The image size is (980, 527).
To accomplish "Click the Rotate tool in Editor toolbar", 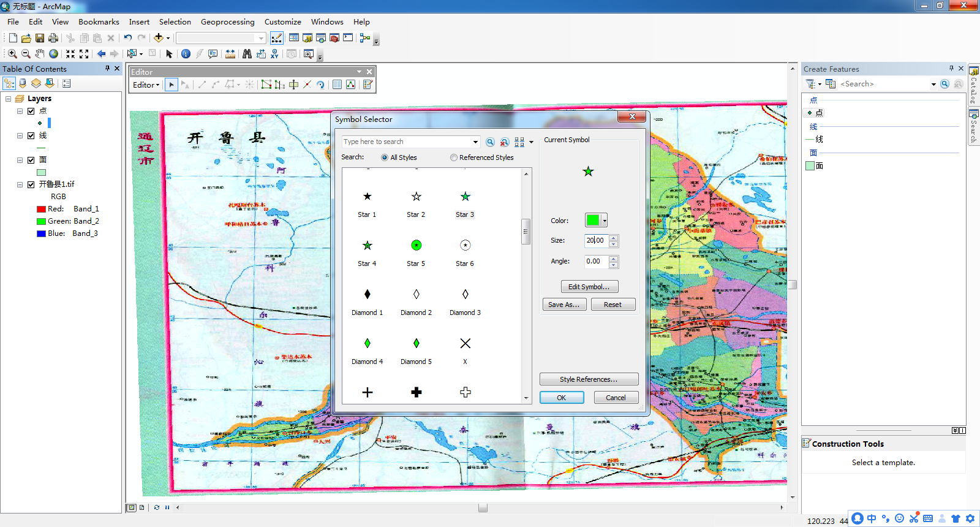I will 320,85.
